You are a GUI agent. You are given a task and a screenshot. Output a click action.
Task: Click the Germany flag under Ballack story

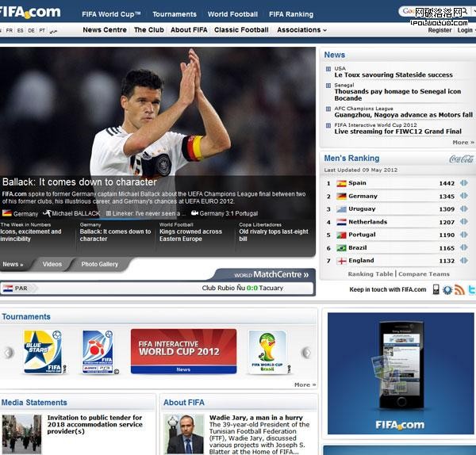(x=7, y=213)
